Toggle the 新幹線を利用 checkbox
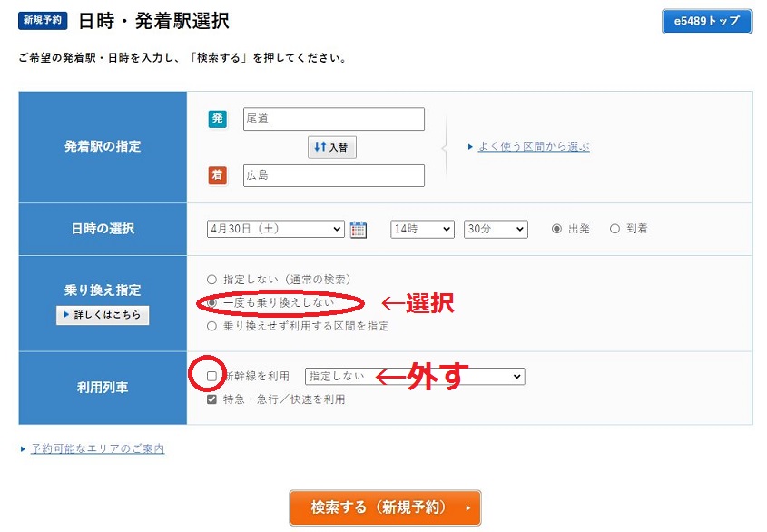The image size is (767, 532). pyautogui.click(x=211, y=376)
